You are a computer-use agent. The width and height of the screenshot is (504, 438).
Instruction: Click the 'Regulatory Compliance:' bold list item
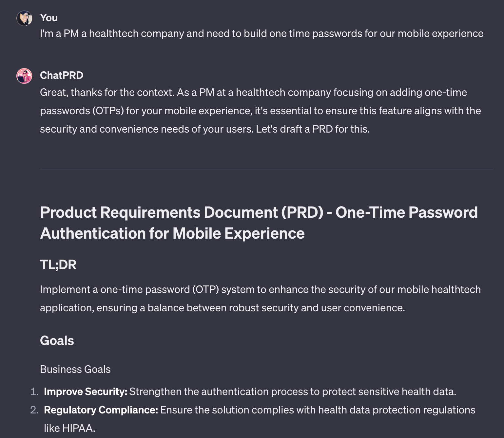click(x=101, y=410)
